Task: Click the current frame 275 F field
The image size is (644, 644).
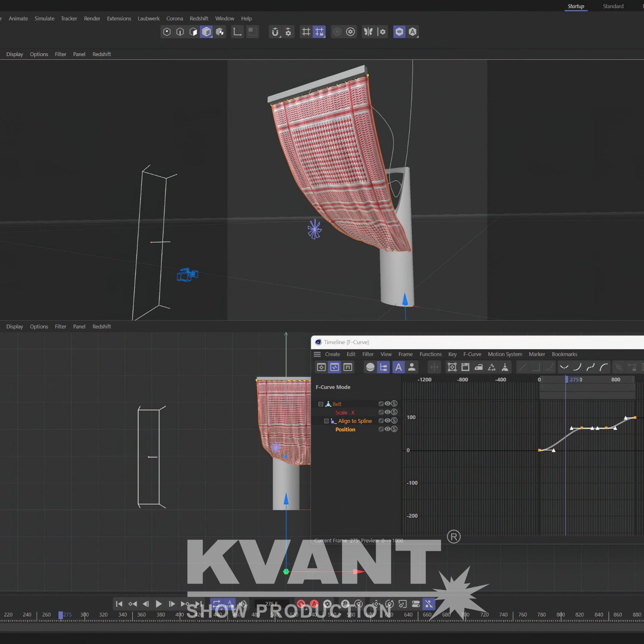Action: [271, 604]
